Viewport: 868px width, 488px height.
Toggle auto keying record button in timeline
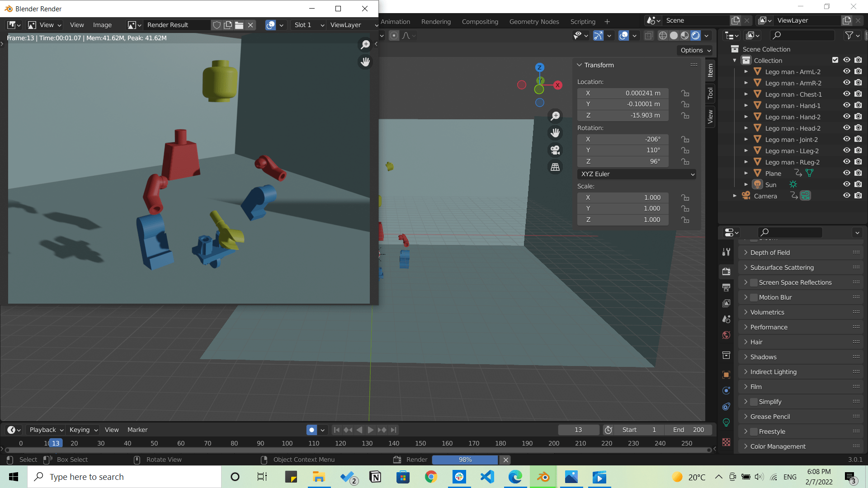pyautogui.click(x=311, y=430)
